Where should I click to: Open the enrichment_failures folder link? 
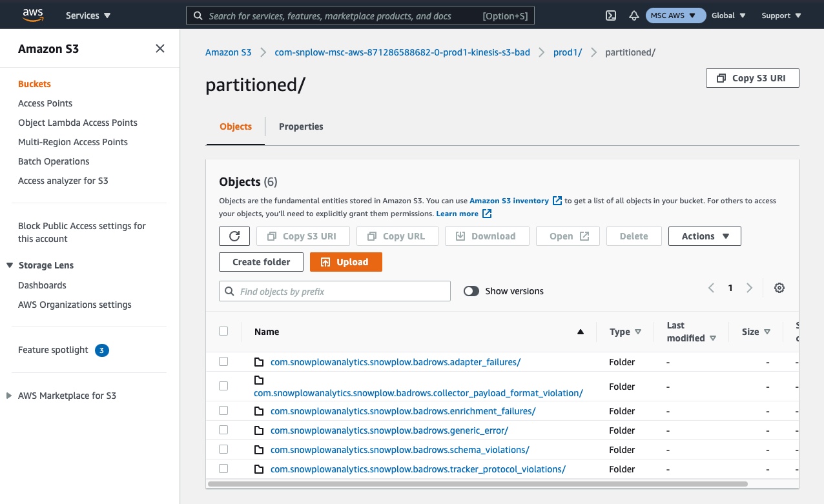(403, 411)
